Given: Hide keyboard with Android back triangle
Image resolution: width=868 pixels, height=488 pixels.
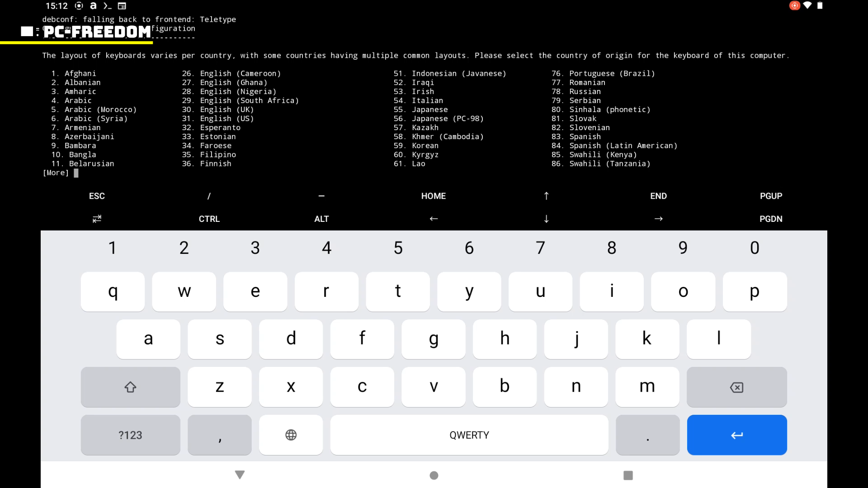Looking at the screenshot, I should 240,475.
